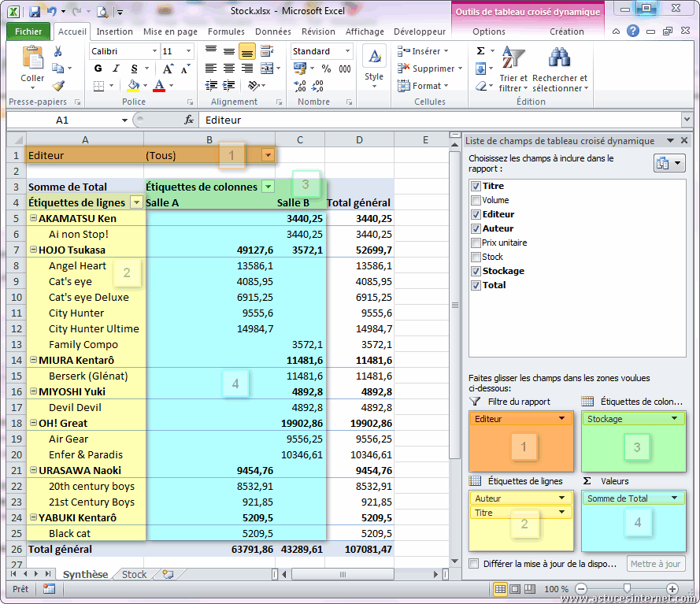Switch to the Insertion ribbon tab
Viewport: 700px width, 604px height.
click(x=115, y=31)
